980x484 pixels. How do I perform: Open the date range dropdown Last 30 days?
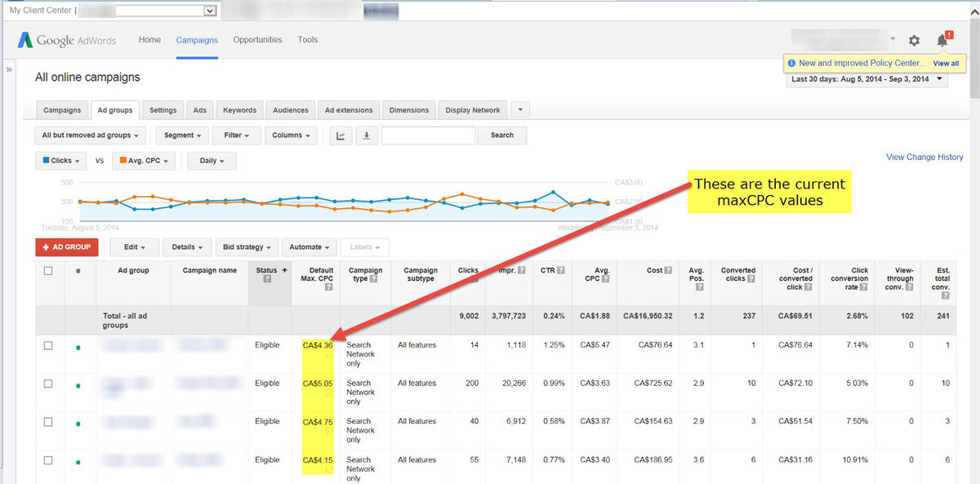pos(867,79)
